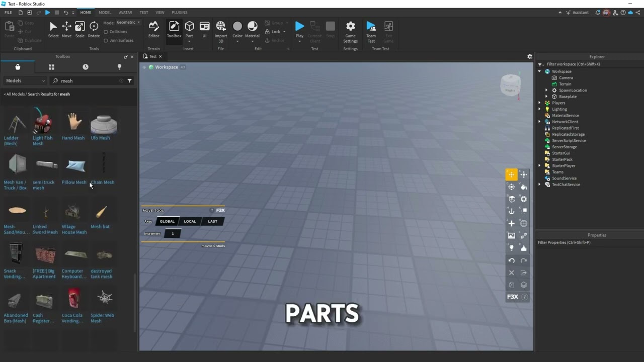Expand the TextChatService node
The width and height of the screenshot is (644, 362).
tap(540, 185)
